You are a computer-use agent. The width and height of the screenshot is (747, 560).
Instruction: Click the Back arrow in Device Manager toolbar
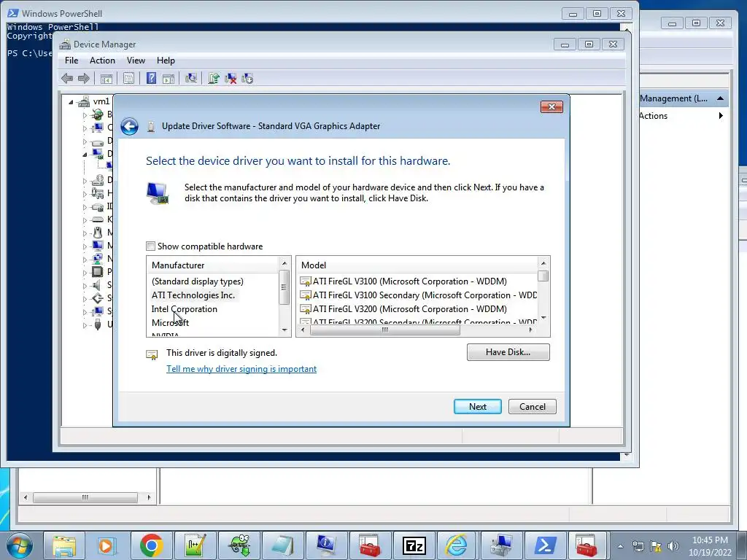(67, 79)
